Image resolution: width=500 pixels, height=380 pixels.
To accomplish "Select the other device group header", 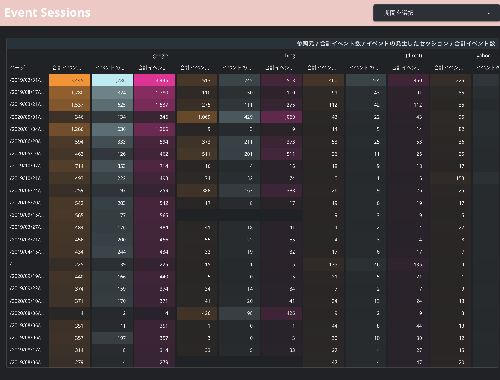I will coord(483,56).
